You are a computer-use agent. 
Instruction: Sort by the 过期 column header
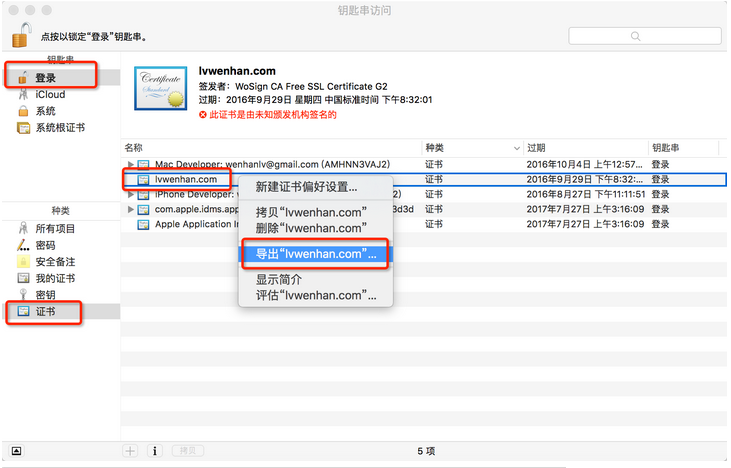coord(586,148)
